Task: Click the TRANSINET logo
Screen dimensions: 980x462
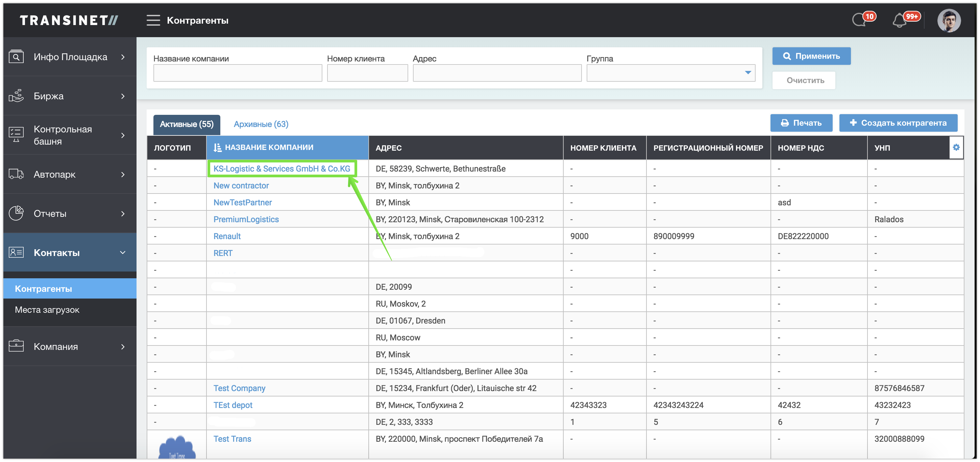Action: 69,20
